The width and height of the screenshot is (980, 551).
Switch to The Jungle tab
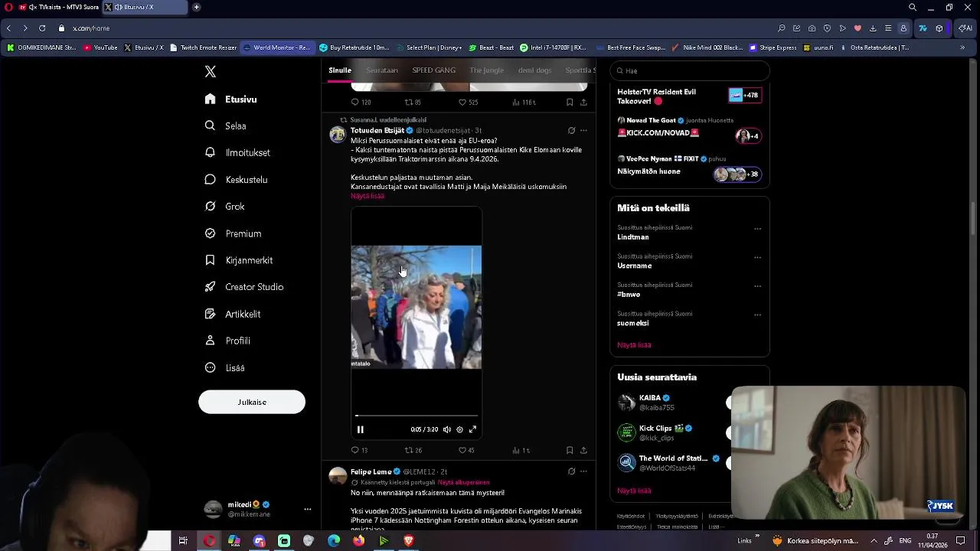point(487,70)
